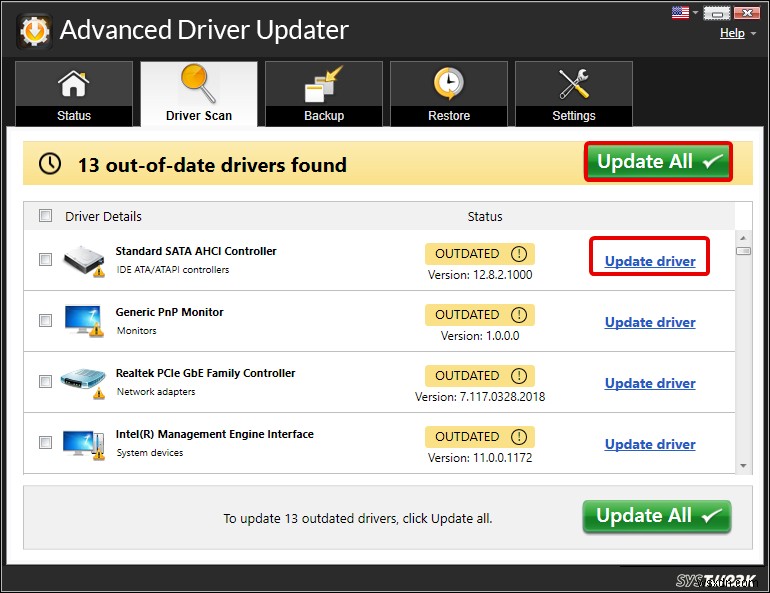Click the Realtek network adapter device icon

83,383
